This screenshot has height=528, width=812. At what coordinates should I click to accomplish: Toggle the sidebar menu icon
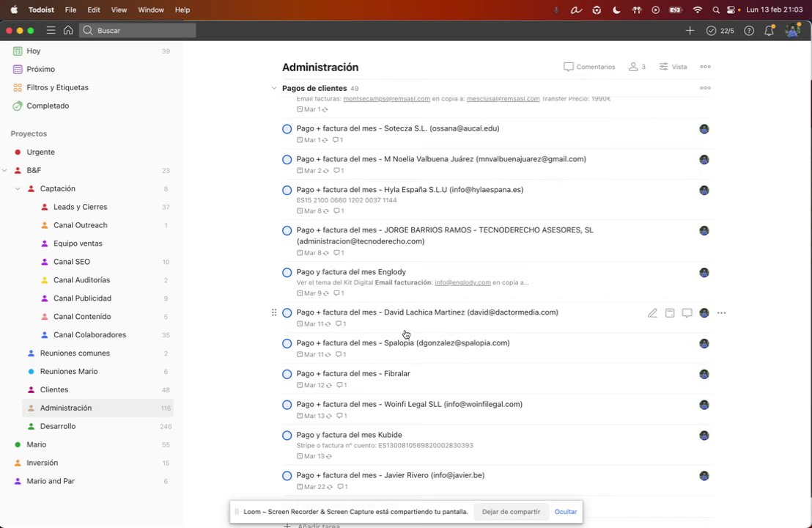(51, 31)
